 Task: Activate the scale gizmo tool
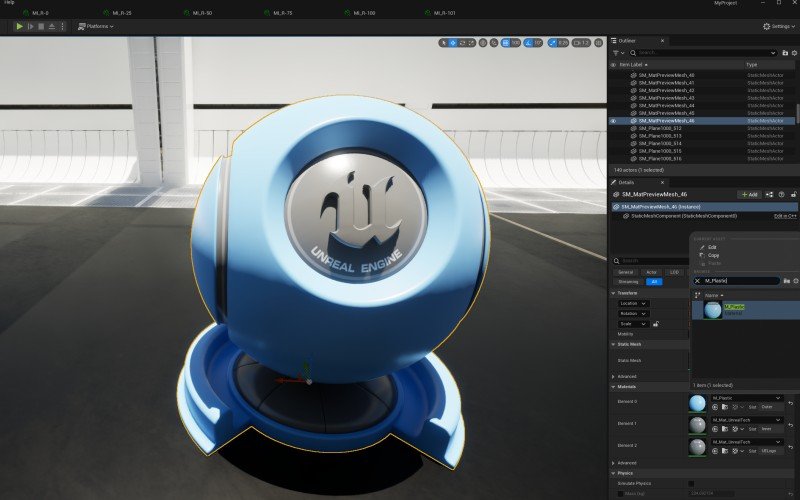471,43
